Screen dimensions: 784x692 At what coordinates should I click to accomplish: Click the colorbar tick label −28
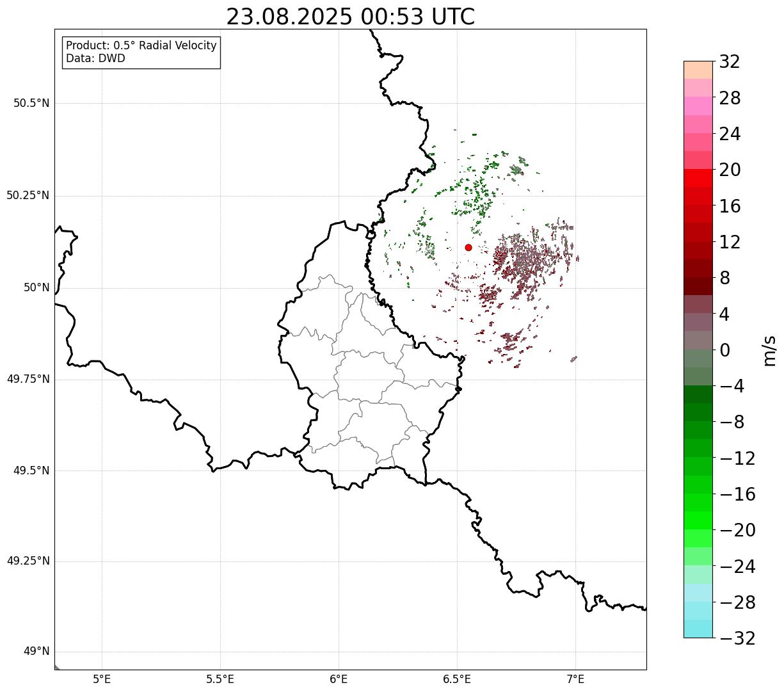(x=737, y=602)
